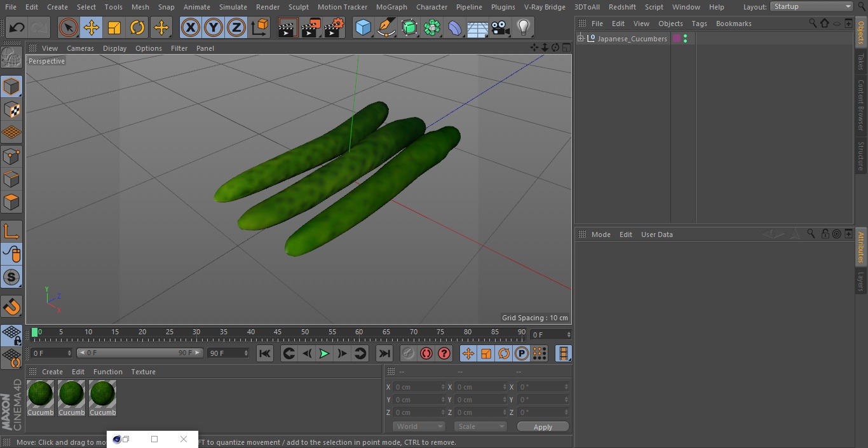Click Attributes panel User Data menu
The image size is (868, 448).
[x=656, y=234]
